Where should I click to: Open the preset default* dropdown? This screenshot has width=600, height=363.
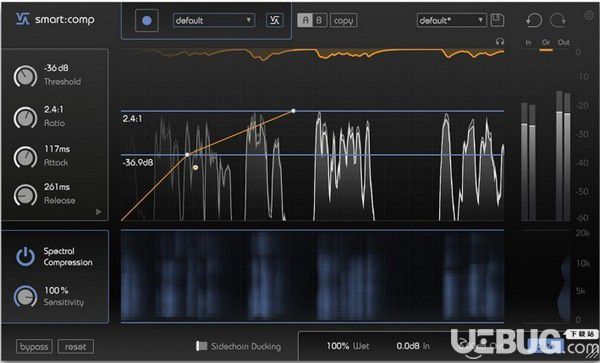[x=452, y=20]
